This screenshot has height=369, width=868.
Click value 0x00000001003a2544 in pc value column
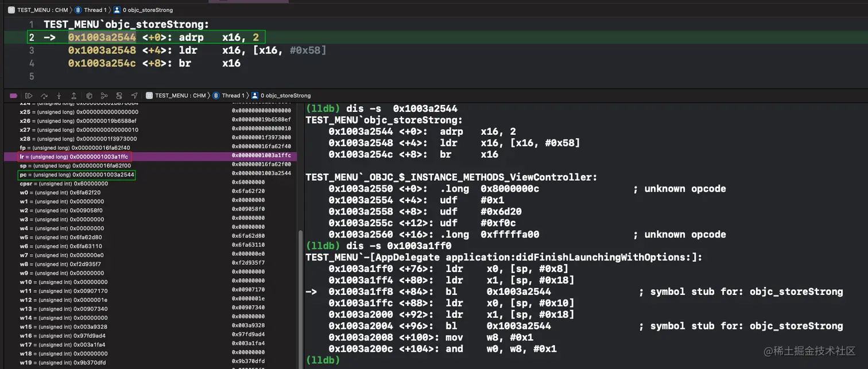261,173
